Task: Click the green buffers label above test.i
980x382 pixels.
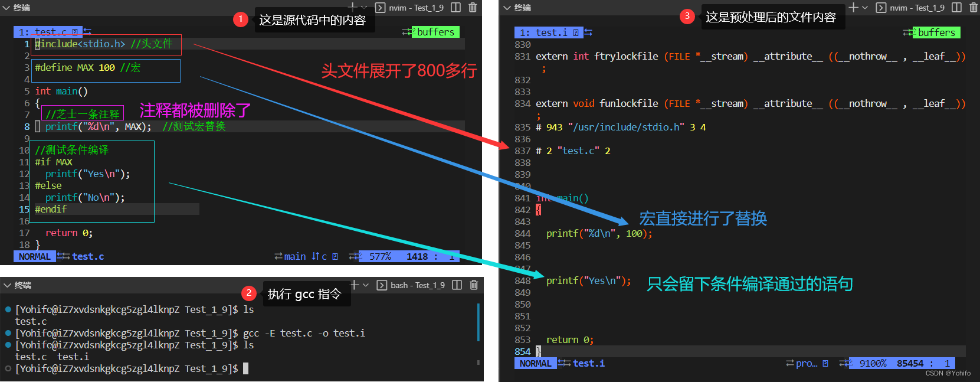Action: (936, 32)
